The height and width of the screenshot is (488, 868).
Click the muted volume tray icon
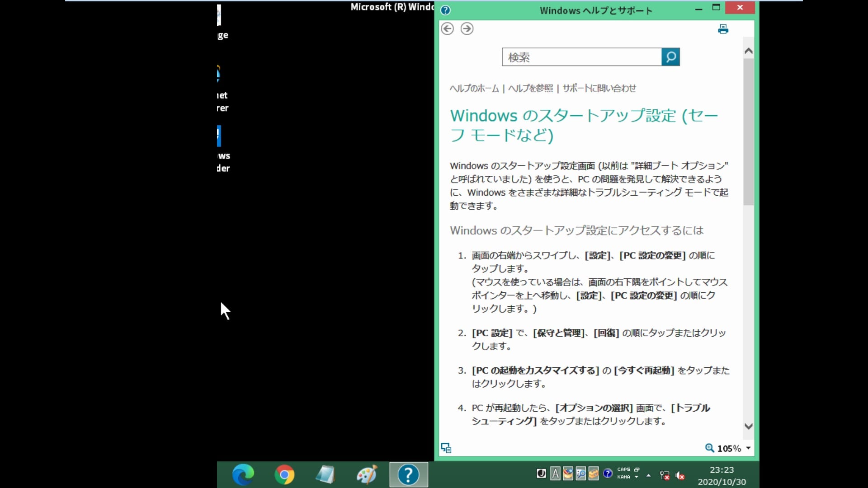680,475
